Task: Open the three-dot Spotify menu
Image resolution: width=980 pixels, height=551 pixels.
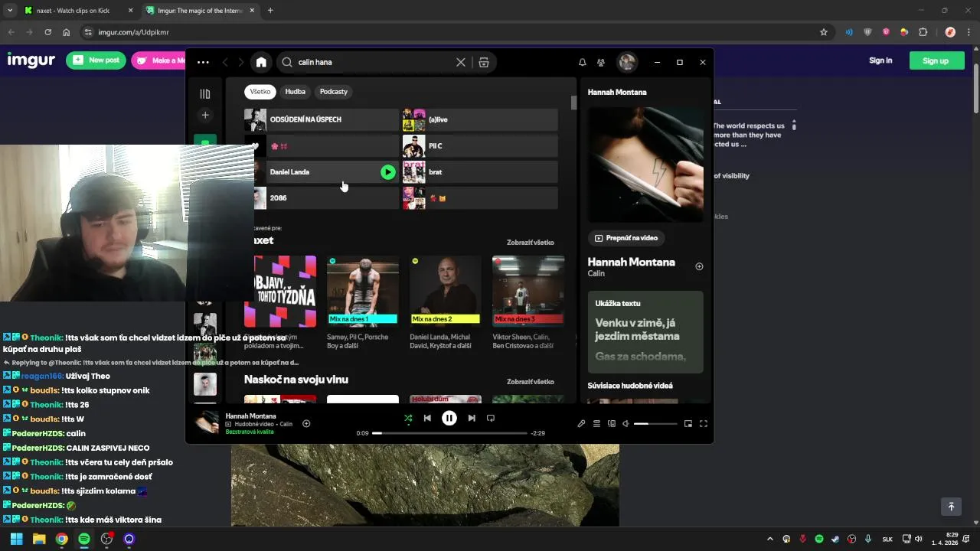Action: point(203,62)
